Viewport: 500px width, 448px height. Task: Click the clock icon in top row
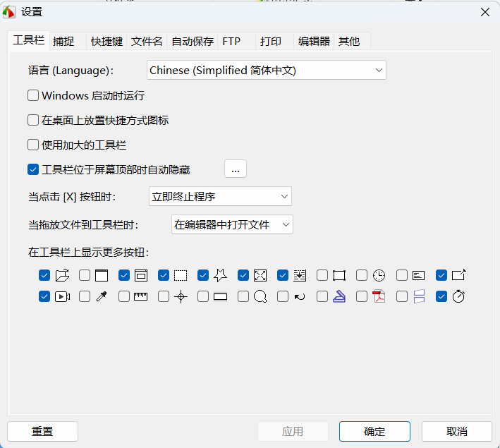(379, 275)
